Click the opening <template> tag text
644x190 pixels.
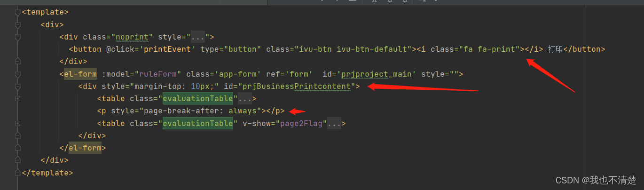click(45, 13)
